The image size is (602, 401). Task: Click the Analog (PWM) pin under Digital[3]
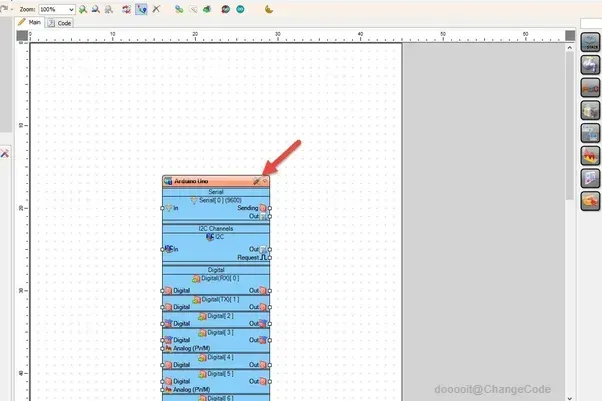pos(162,349)
